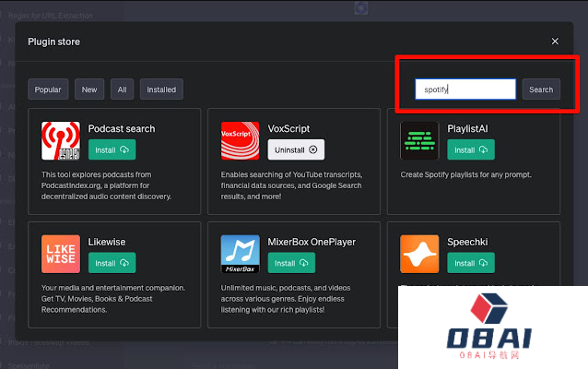This screenshot has height=369, width=588.
Task: Install the Speechki plugin
Action: (471, 263)
